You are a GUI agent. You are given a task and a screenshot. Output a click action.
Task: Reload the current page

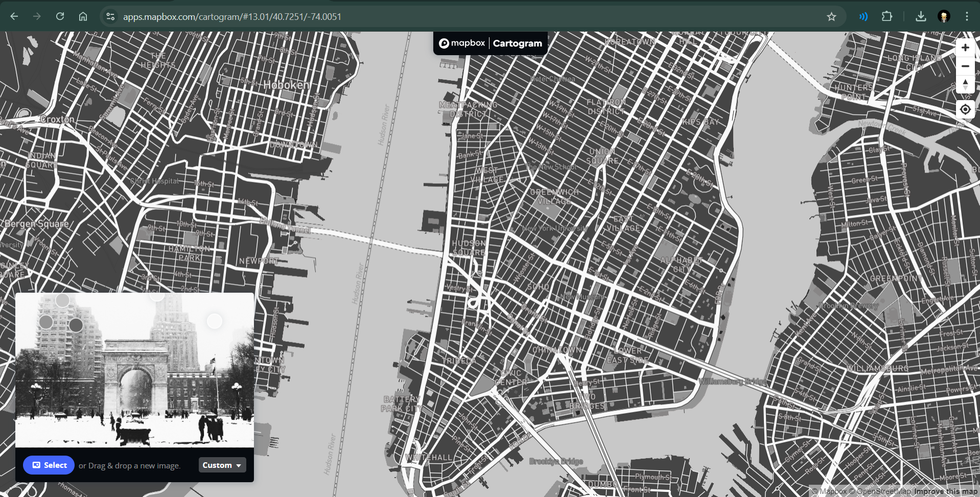pos(60,16)
